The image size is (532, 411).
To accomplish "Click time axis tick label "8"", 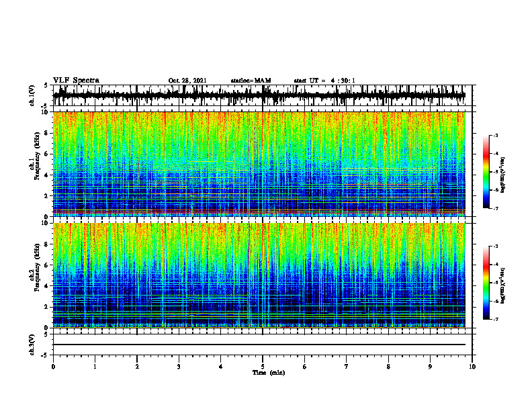I will click(388, 367).
